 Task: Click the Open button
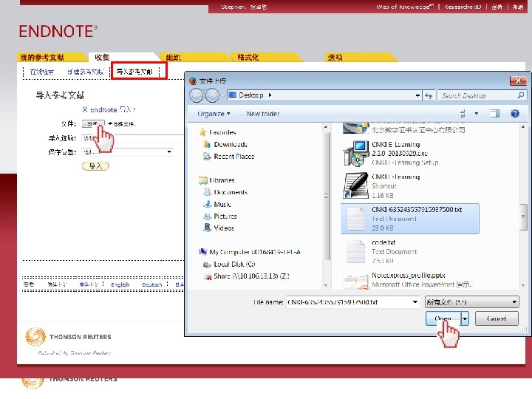coord(443,318)
